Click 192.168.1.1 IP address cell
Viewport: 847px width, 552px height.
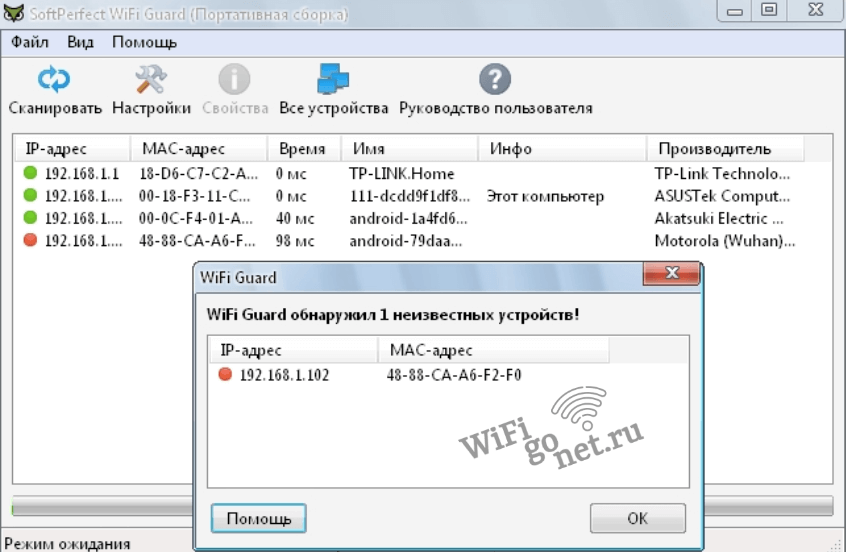click(82, 173)
